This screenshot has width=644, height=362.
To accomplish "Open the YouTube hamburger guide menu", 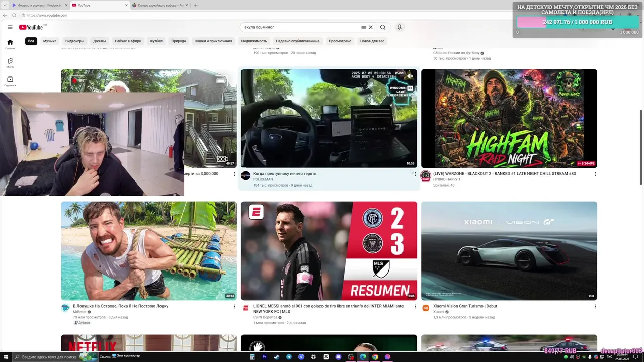I will pos(10,27).
